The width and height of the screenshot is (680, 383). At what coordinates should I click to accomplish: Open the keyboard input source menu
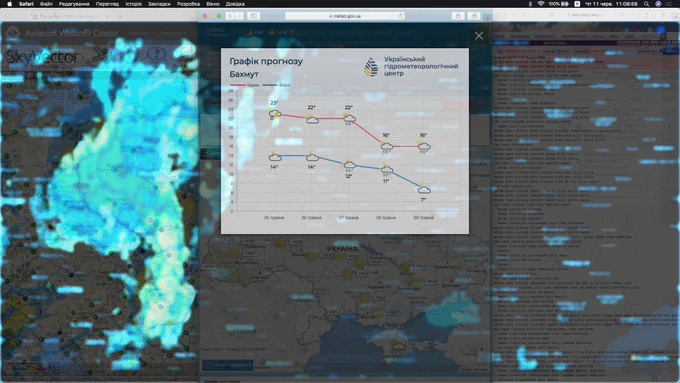tap(577, 4)
